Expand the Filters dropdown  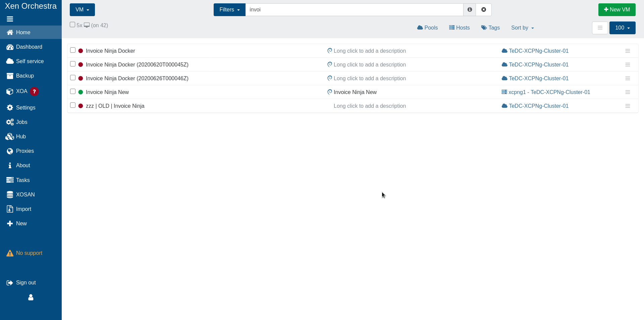[x=229, y=10]
